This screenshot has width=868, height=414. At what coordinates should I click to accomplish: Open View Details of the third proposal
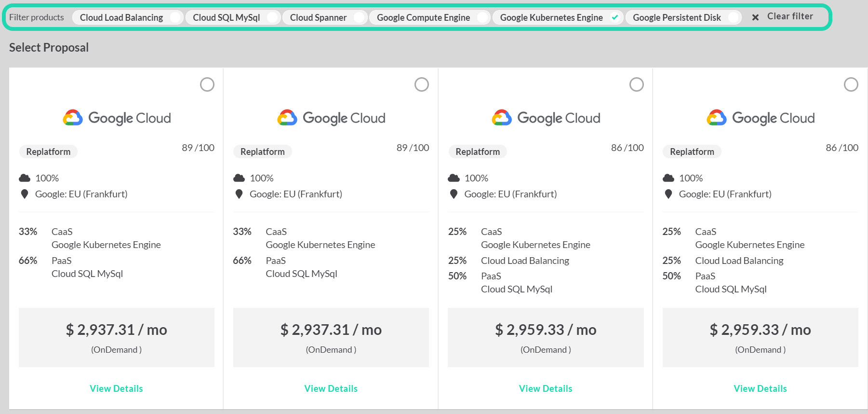(546, 388)
